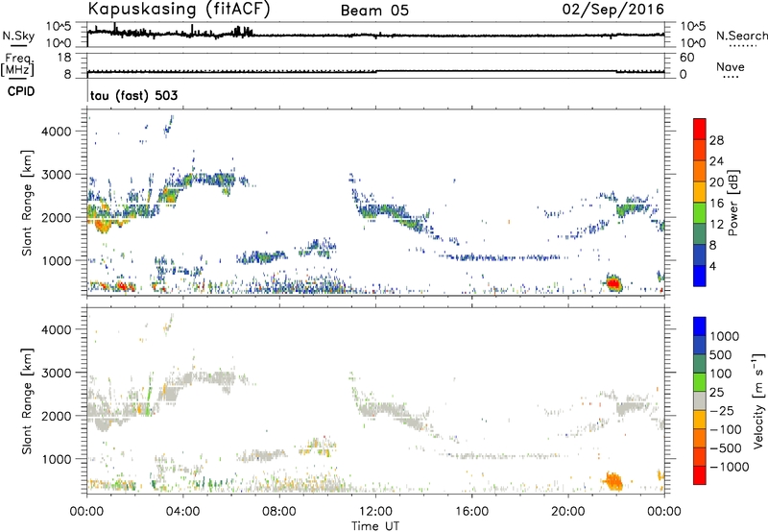Viewport: 768px width, 532px height.
Task: Pick the blue bottom segment of Power colorbar
Action: 700,276
